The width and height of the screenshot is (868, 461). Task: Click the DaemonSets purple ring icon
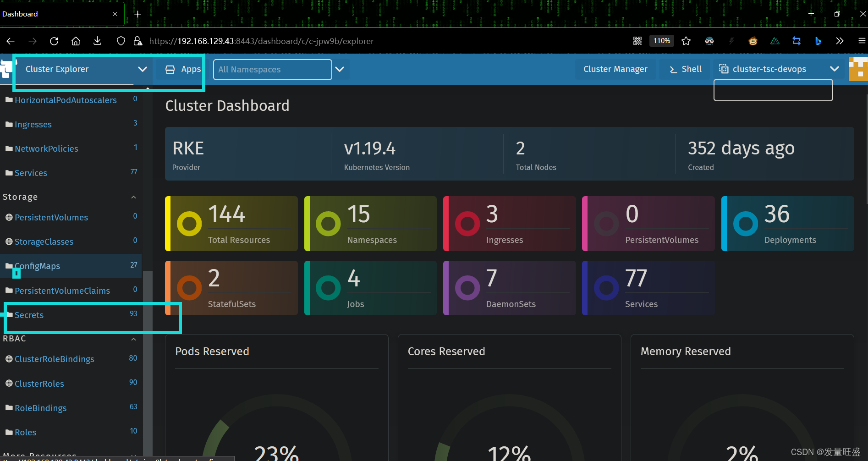click(x=467, y=288)
